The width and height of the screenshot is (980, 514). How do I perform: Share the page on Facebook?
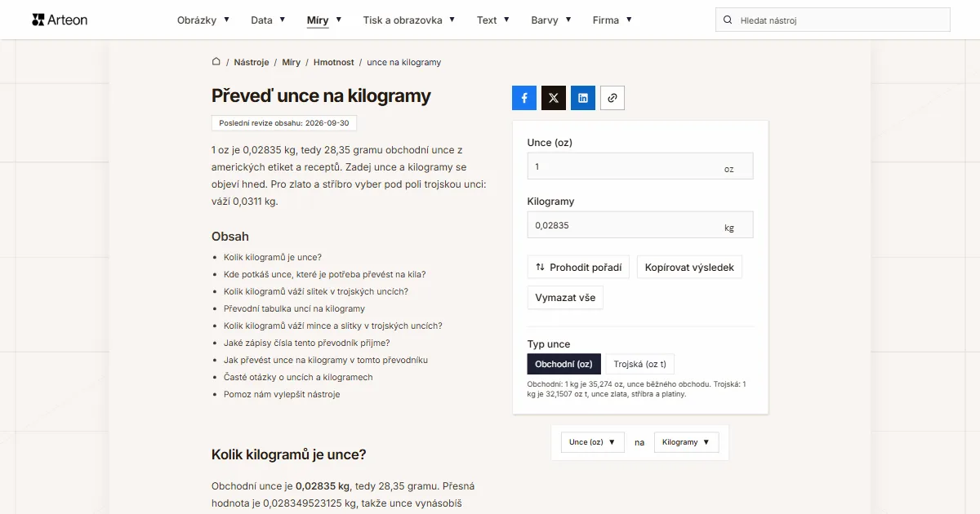pyautogui.click(x=524, y=98)
